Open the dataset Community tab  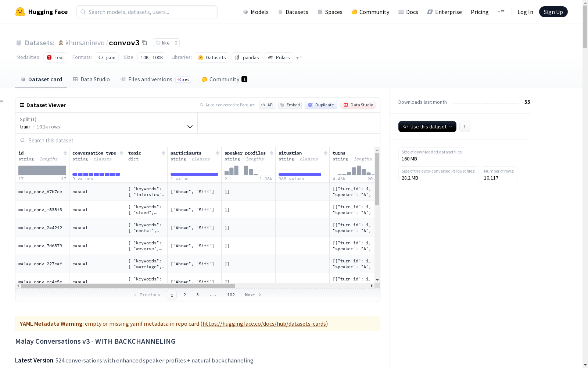tap(224, 79)
